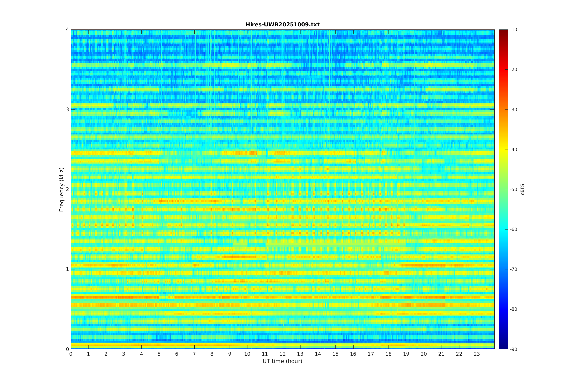
Task: Click the 2 kHz frequency tick label
Action: [67, 189]
